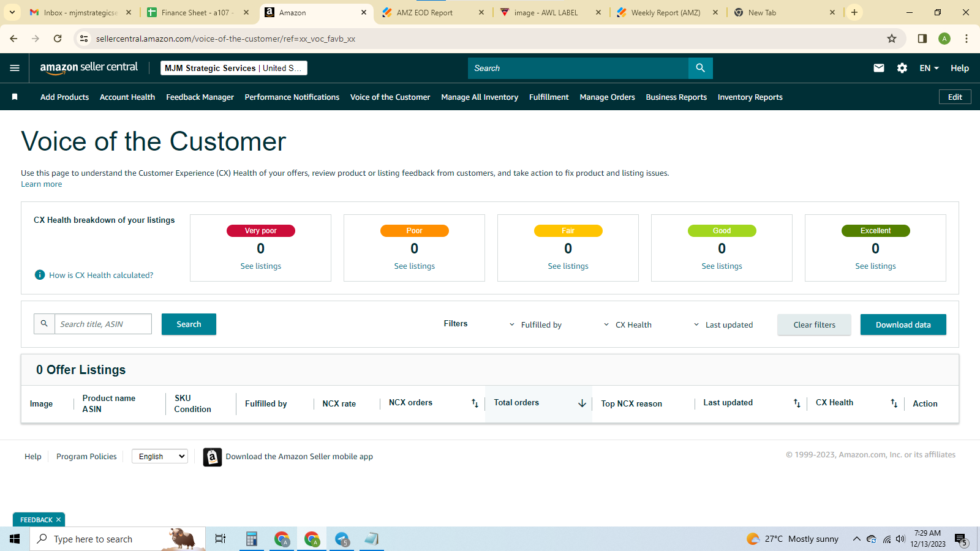Open Feedback Manager menu item
This screenshot has height=551, width=980.
pyautogui.click(x=200, y=97)
